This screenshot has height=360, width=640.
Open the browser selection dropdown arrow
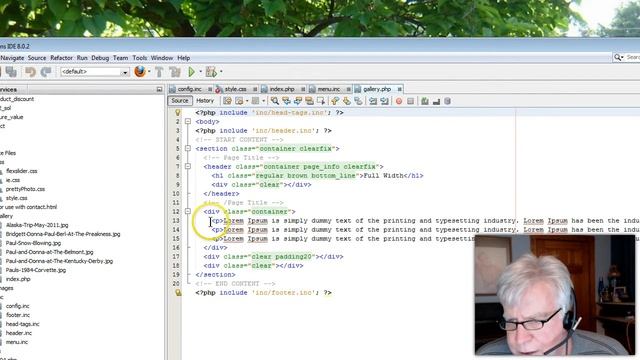pos(149,72)
